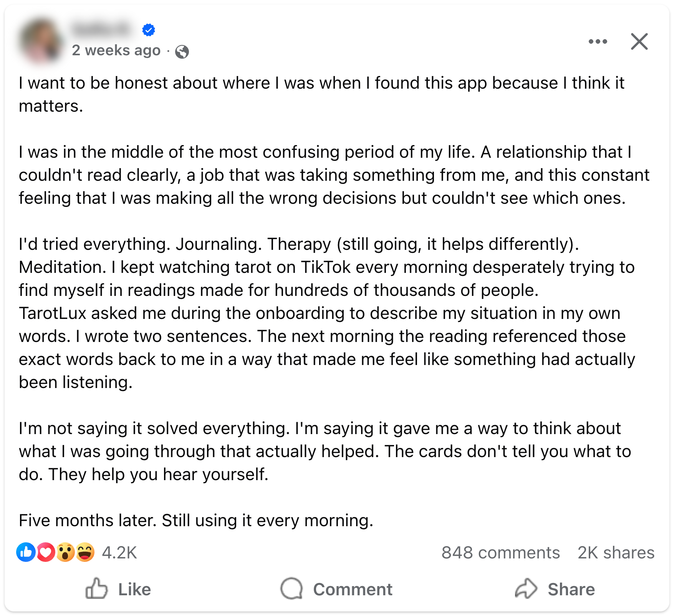
Task: Click the public globe privacy icon
Action: coord(182,51)
